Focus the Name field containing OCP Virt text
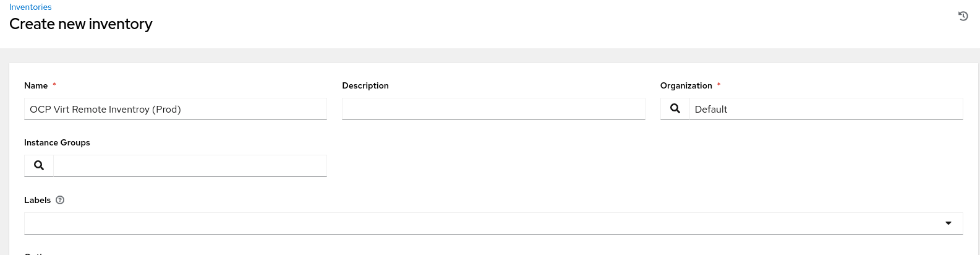This screenshot has height=255, width=980. 176,110
